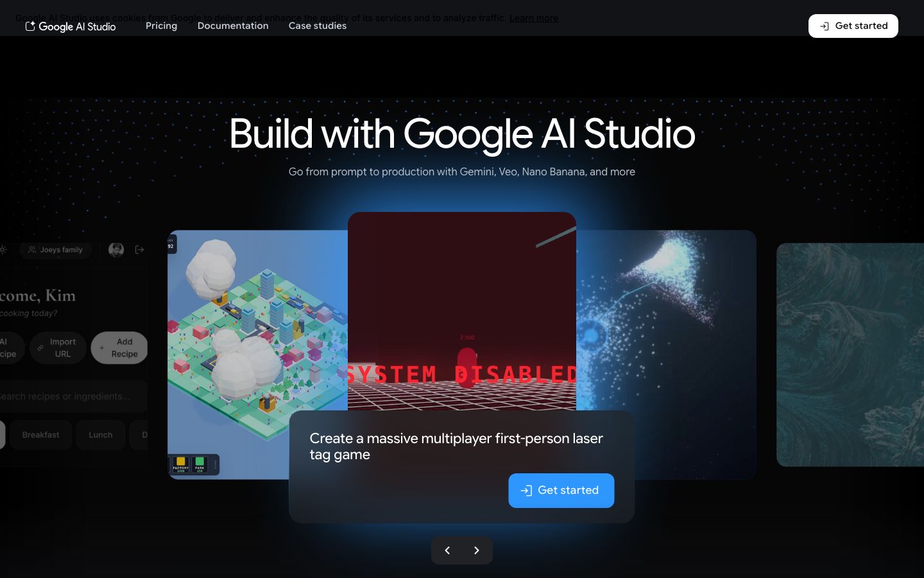The image size is (924, 578).
Task: Click the Add Recipe button
Action: [119, 348]
